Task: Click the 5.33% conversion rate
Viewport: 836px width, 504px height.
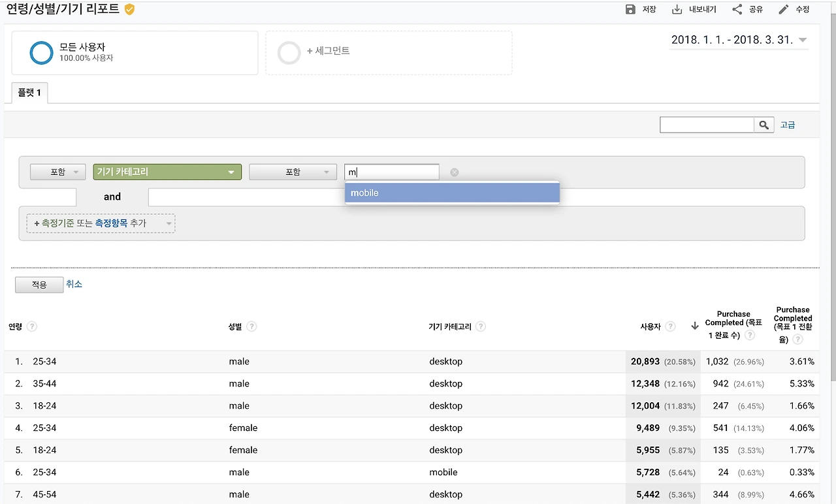Action: 802,384
